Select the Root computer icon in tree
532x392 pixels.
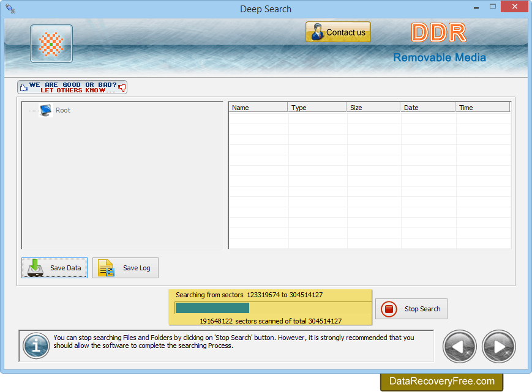pyautogui.click(x=46, y=110)
